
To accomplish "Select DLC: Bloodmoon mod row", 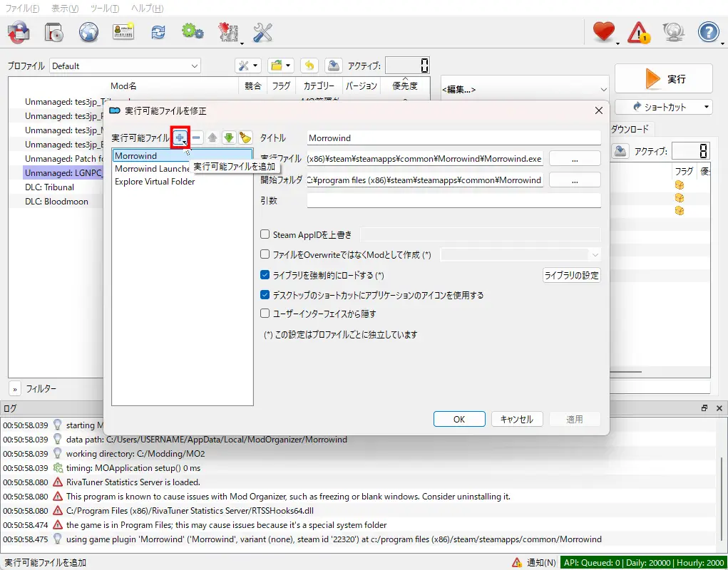I will [x=56, y=202].
